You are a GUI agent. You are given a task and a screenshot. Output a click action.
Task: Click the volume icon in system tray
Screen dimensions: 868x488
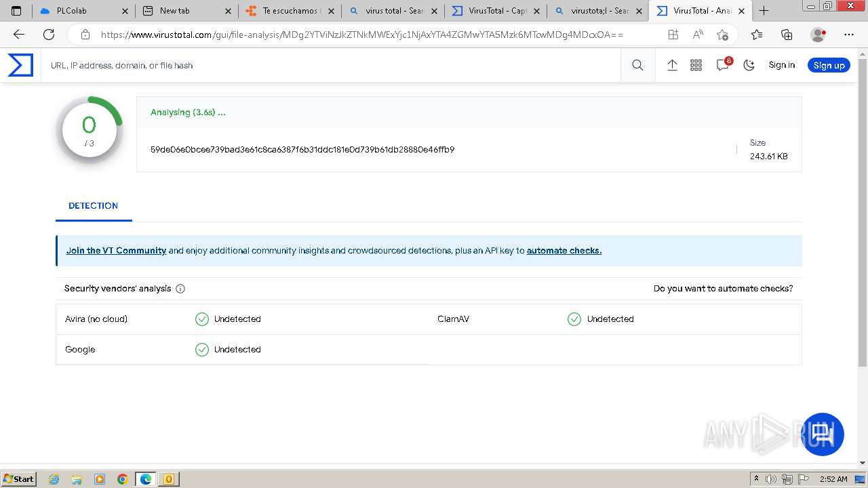pyautogui.click(x=771, y=479)
